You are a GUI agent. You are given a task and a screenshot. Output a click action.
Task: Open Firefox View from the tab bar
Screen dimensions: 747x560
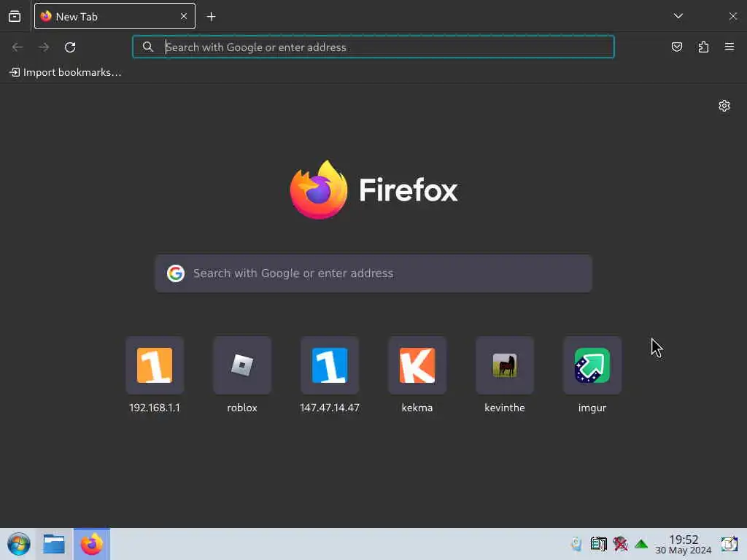15,17
